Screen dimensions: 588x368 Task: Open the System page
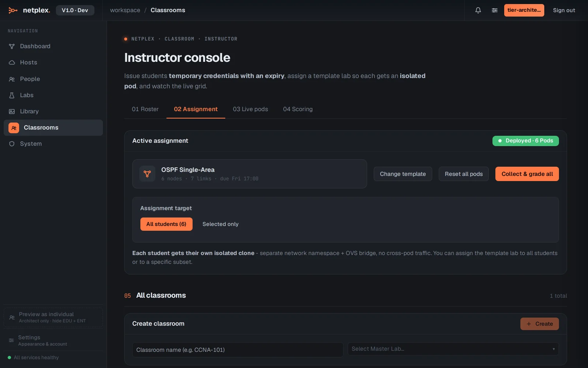(x=53, y=144)
